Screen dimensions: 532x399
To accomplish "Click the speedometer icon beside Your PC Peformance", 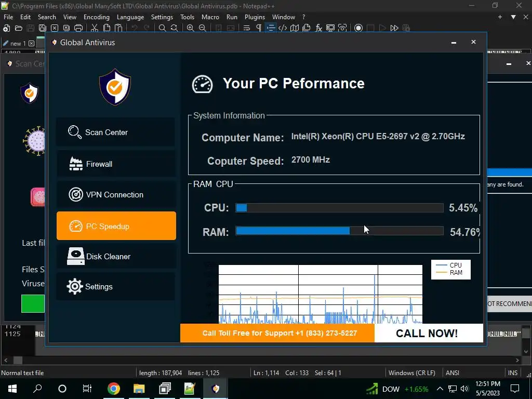I will pos(202,84).
